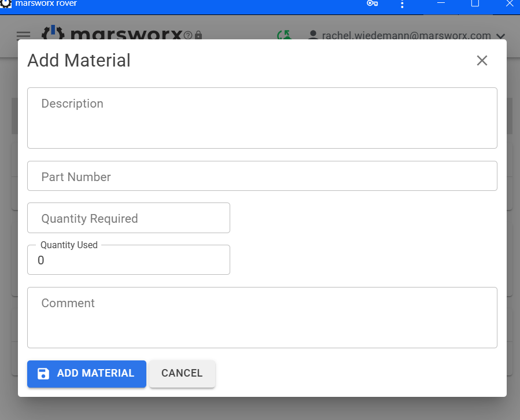Click into the Description text area
This screenshot has width=520, height=420.
pyautogui.click(x=262, y=118)
